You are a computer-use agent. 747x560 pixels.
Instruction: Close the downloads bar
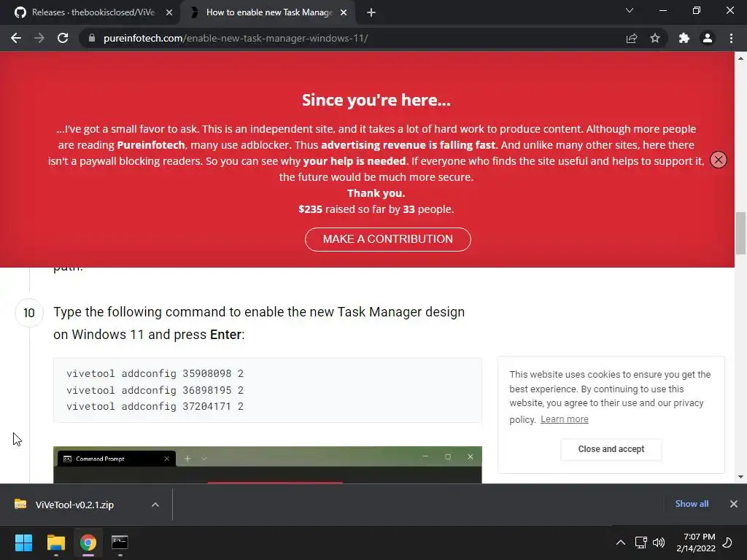click(734, 504)
